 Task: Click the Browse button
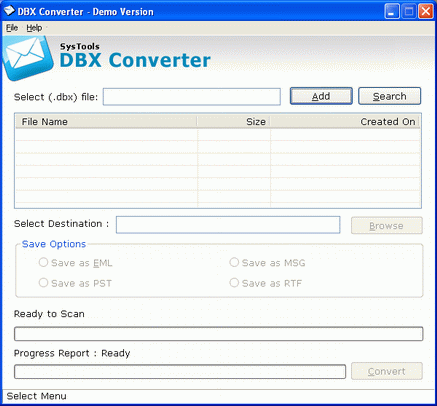(387, 226)
